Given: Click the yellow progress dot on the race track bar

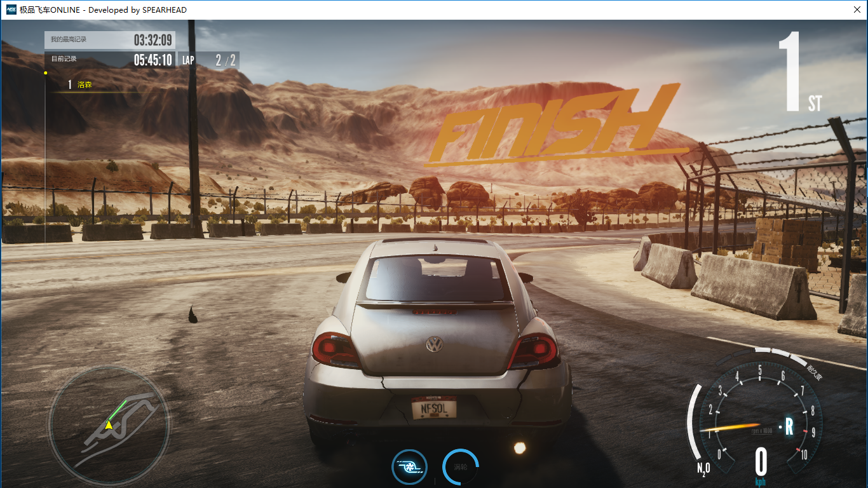Looking at the screenshot, I should (45, 73).
